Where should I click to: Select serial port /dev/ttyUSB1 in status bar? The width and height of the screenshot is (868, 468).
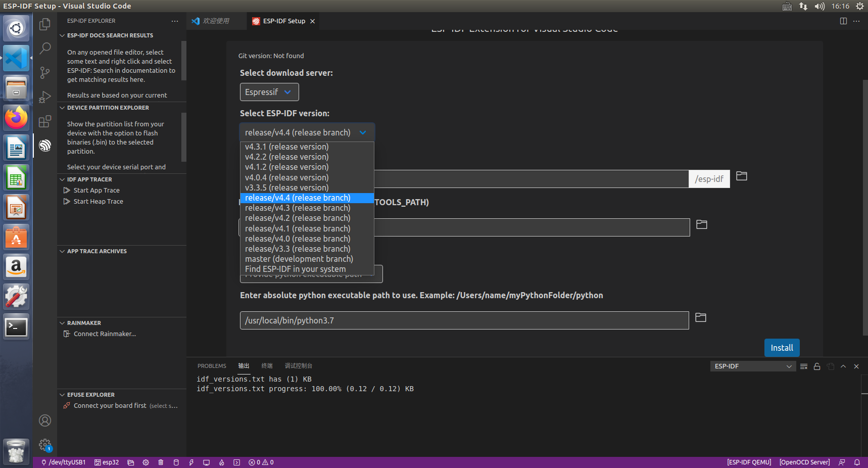pos(63,462)
